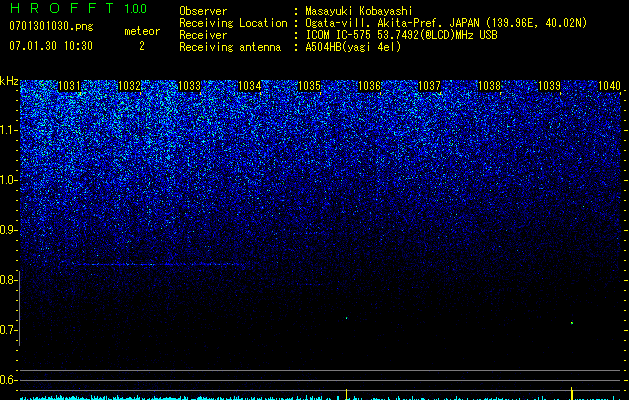
Task: Click the observer name Masayuki Kobayashi
Action: (x=359, y=11)
